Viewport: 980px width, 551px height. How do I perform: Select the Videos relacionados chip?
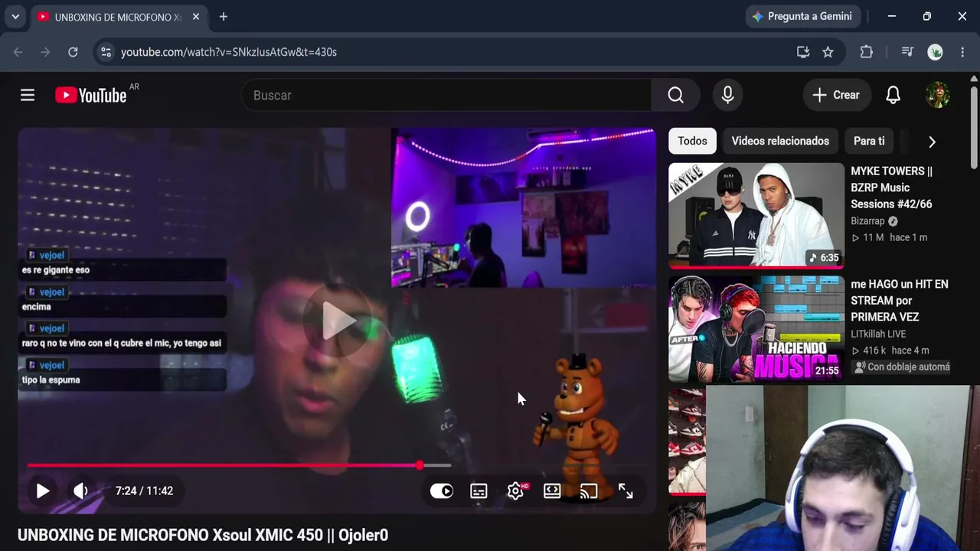780,141
